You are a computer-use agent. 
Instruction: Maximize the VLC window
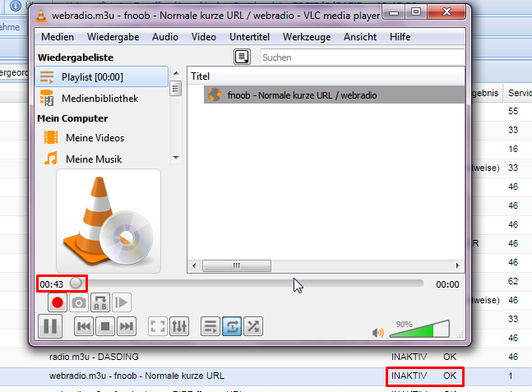point(416,13)
